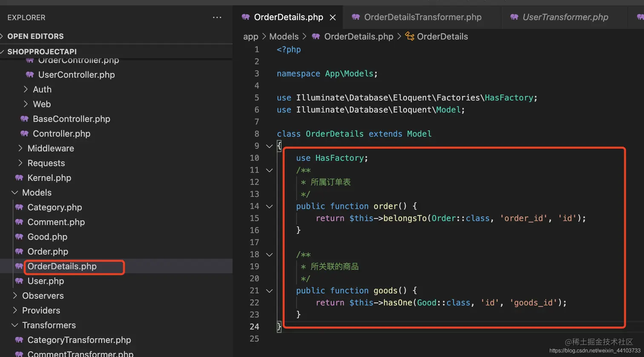Switch to the UserTransformer.php tab
Image resolution: width=644 pixels, height=357 pixels.
565,17
